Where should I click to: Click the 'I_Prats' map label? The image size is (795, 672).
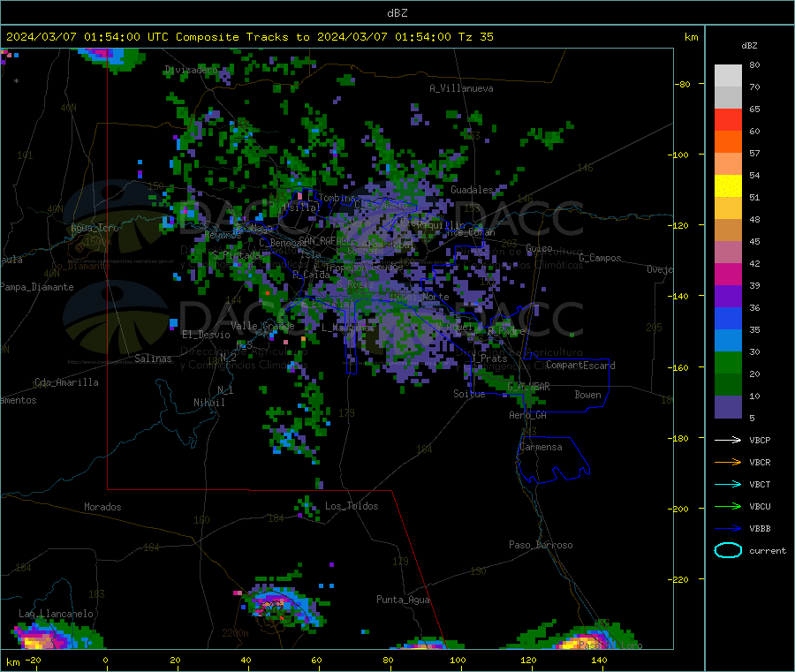pyautogui.click(x=488, y=359)
